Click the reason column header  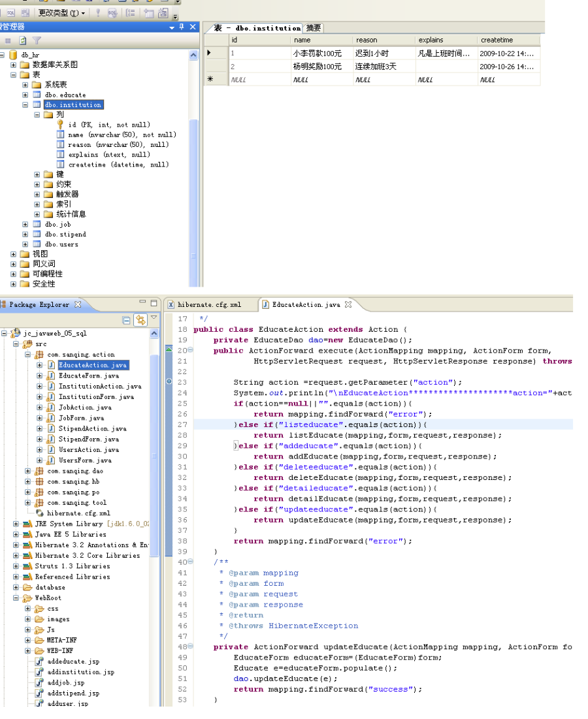click(x=384, y=40)
